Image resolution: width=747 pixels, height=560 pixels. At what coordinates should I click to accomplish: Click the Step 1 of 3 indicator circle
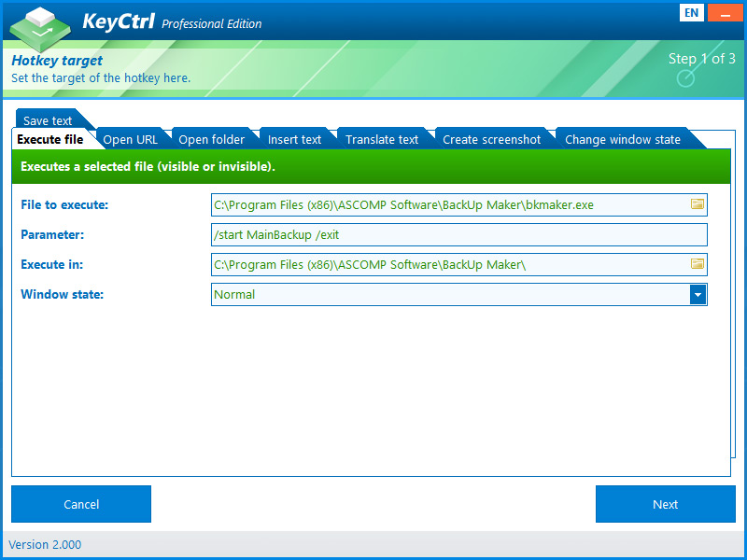(x=685, y=78)
